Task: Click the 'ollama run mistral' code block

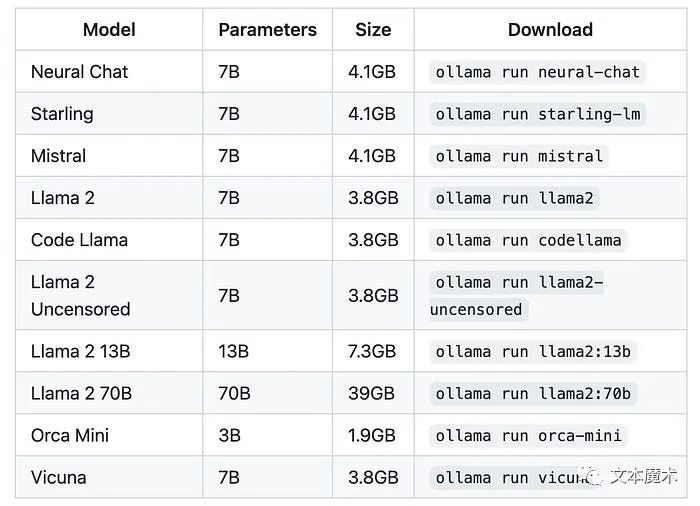Action: [519, 156]
